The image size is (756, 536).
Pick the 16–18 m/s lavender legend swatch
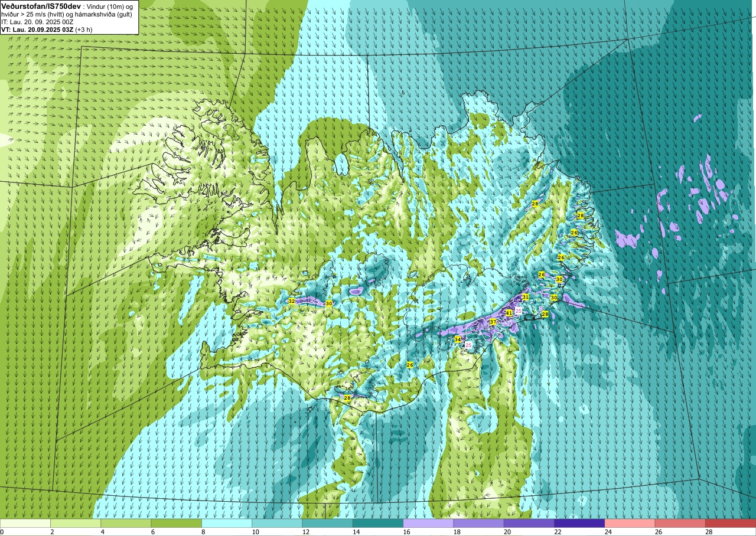(x=428, y=523)
